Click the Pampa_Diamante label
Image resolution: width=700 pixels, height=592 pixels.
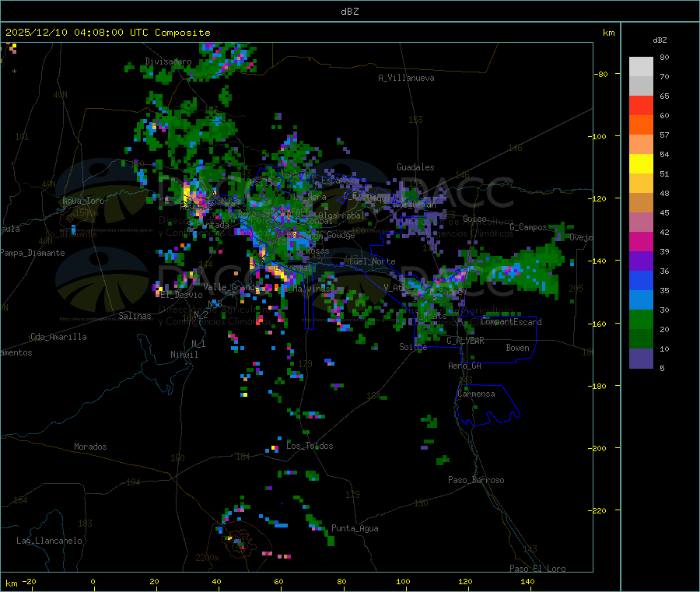[x=33, y=253]
